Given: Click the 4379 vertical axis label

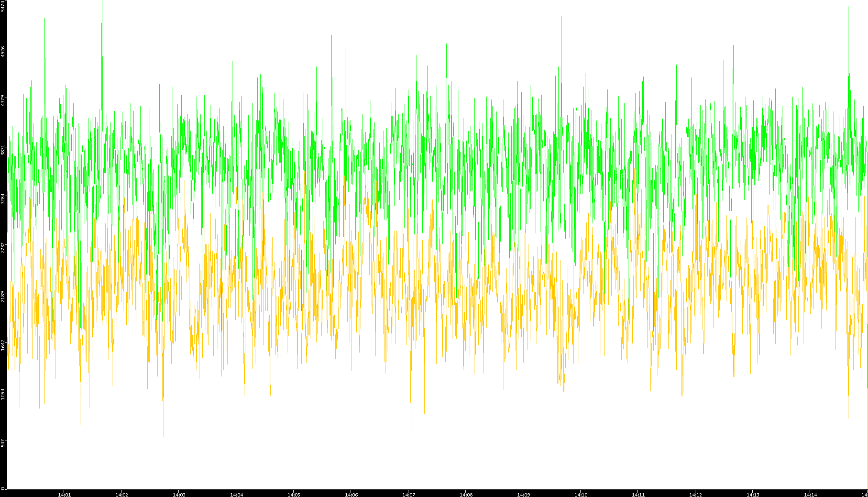Looking at the screenshot, I should click(x=3, y=101).
